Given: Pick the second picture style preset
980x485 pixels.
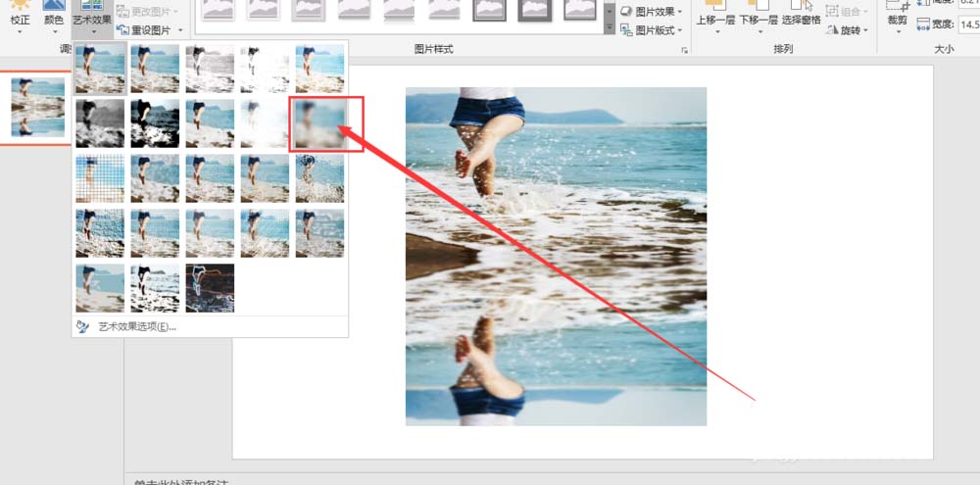Looking at the screenshot, I should 263,11.
